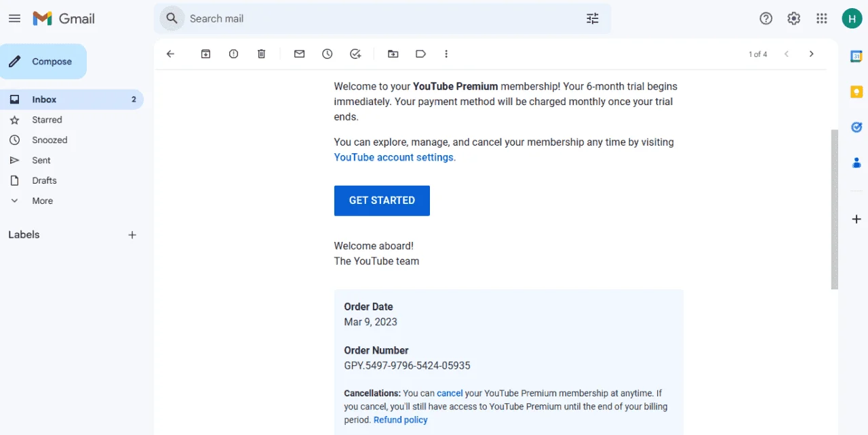Snooze this email with clock icon
Viewport: 868px width, 435px height.
click(x=327, y=54)
